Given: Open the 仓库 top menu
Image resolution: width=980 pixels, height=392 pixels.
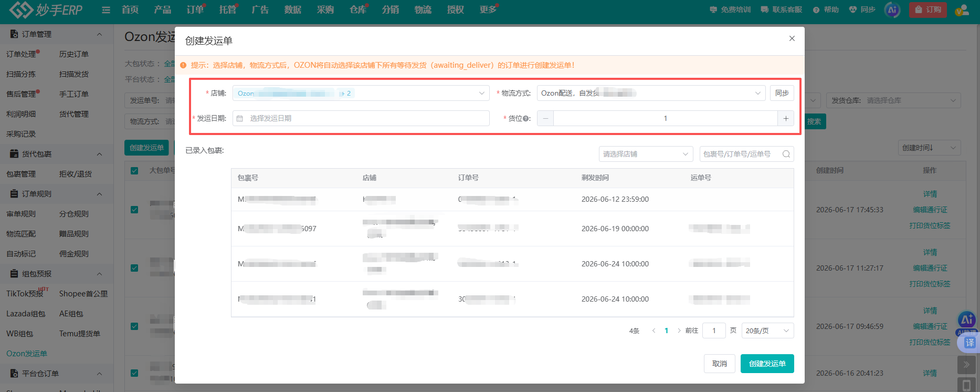Looking at the screenshot, I should coord(358,9).
